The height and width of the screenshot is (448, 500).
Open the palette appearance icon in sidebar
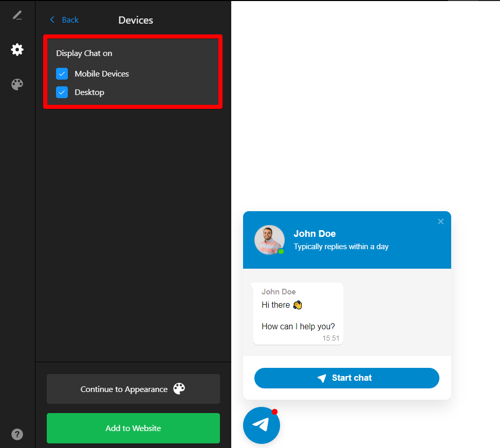point(17,84)
